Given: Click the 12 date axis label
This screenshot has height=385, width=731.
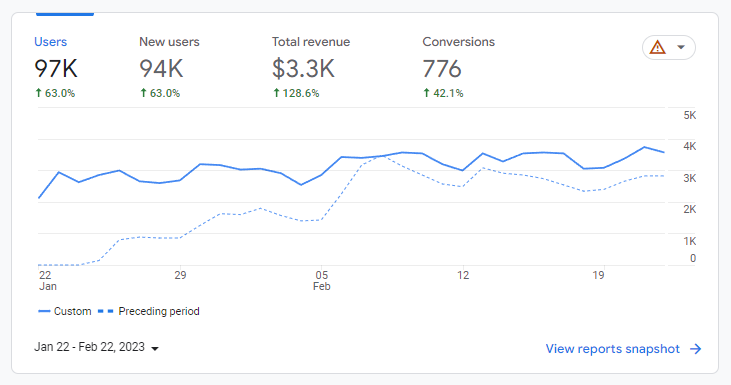Looking at the screenshot, I should [463, 275].
